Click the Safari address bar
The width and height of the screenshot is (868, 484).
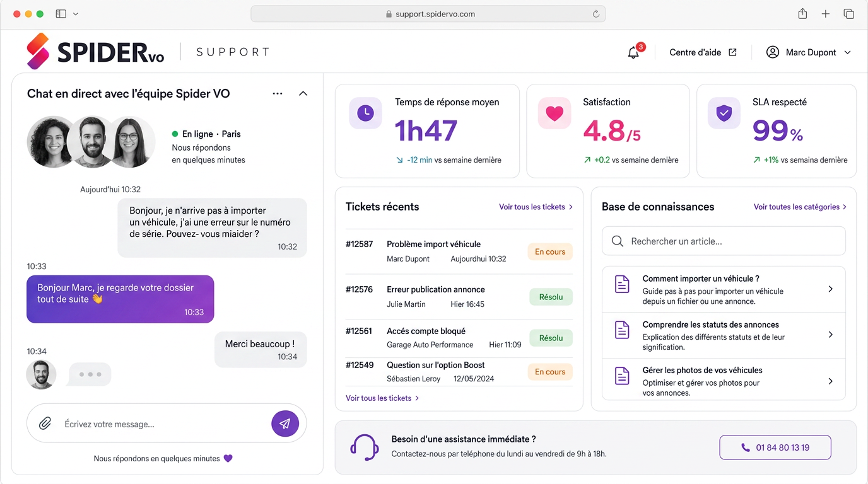point(428,14)
